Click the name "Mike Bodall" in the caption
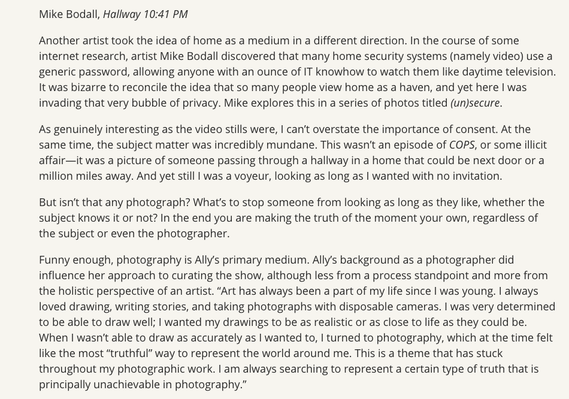569x399 pixels. 69,14
